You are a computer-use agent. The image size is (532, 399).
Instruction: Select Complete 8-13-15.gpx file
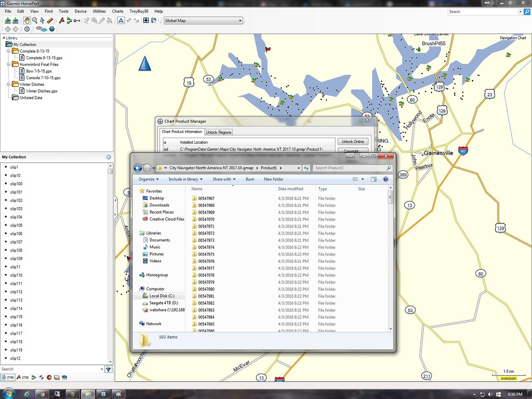point(44,58)
